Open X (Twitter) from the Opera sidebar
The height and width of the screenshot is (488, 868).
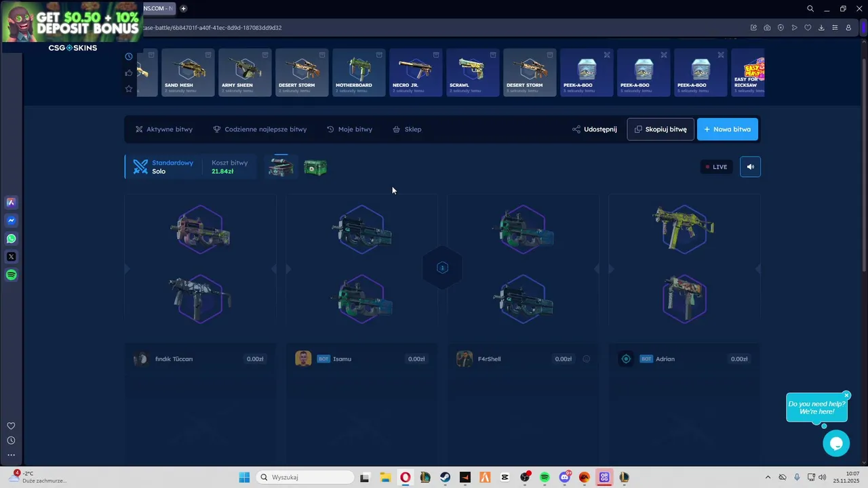pyautogui.click(x=11, y=257)
